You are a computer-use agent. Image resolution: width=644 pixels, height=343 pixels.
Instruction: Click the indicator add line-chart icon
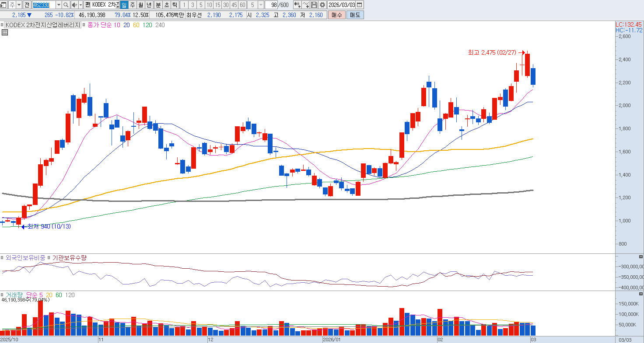(306, 5)
